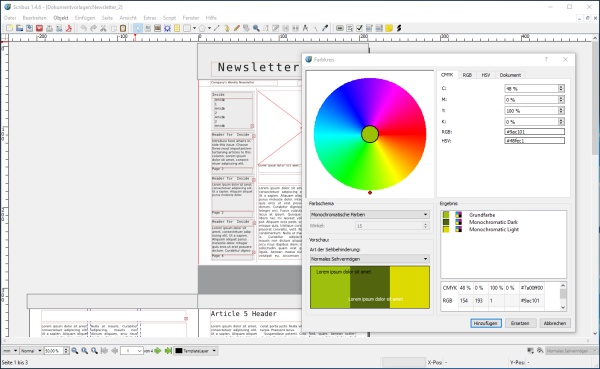
Task: Select the Line drawing tool
Action: (x=217, y=28)
